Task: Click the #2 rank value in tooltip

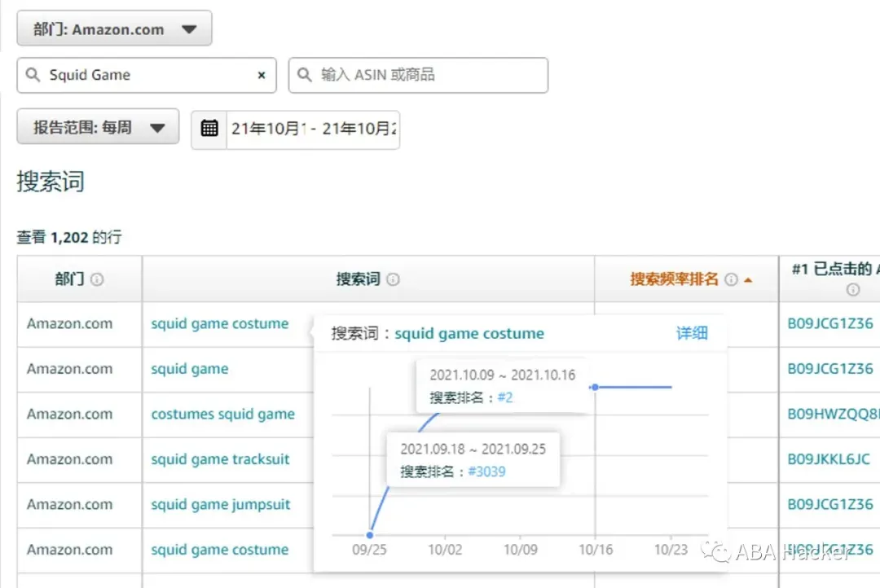Action: click(505, 397)
